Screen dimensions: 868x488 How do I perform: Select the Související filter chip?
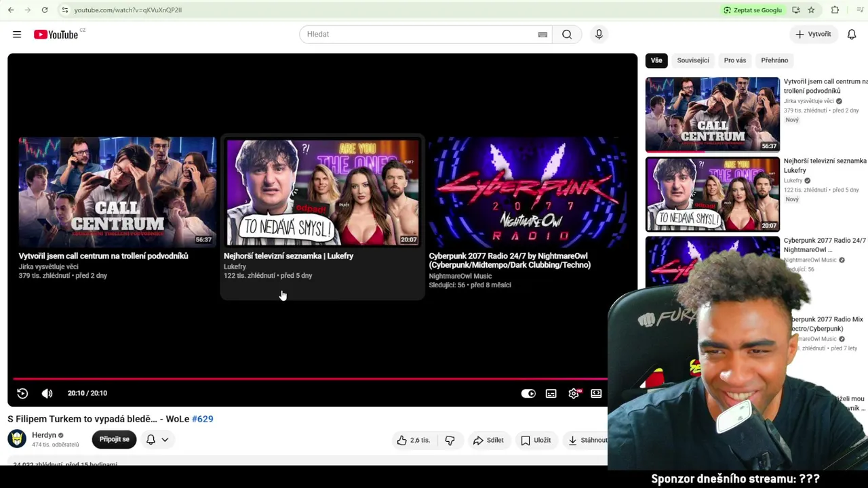coord(693,60)
